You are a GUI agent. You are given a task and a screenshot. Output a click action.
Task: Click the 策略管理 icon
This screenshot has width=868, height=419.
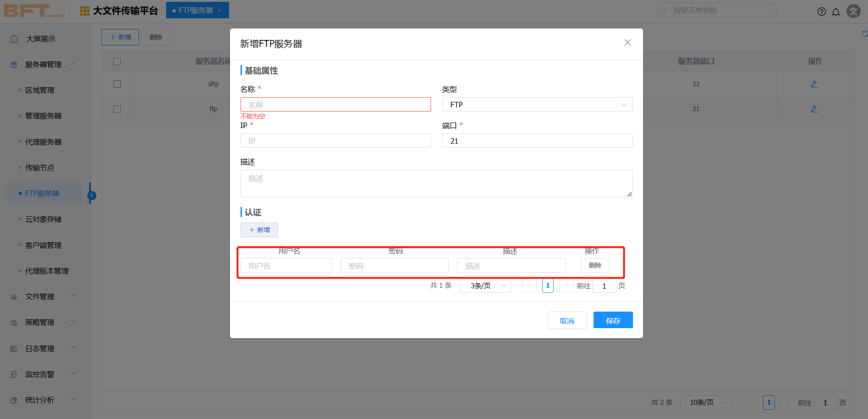(14, 323)
